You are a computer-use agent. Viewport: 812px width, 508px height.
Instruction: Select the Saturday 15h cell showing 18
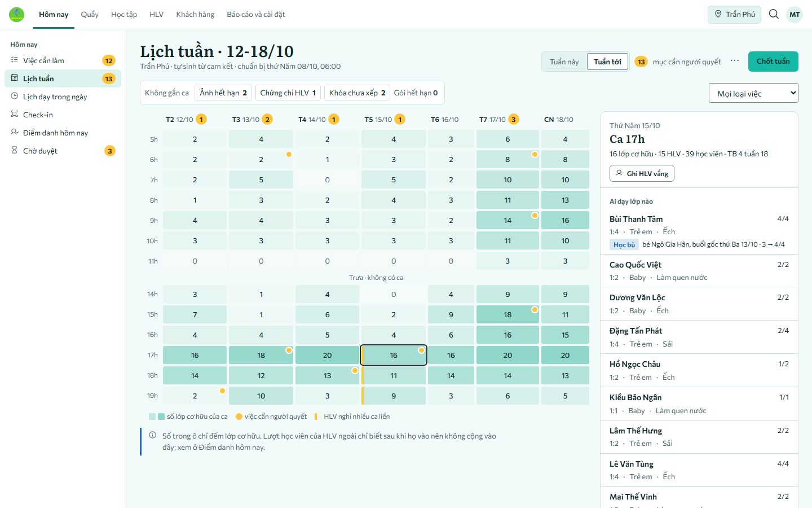507,314
